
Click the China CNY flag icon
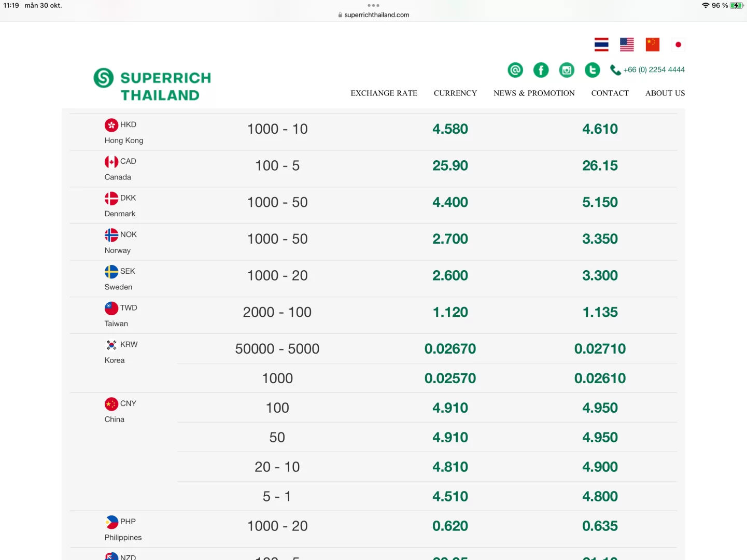coord(111,404)
